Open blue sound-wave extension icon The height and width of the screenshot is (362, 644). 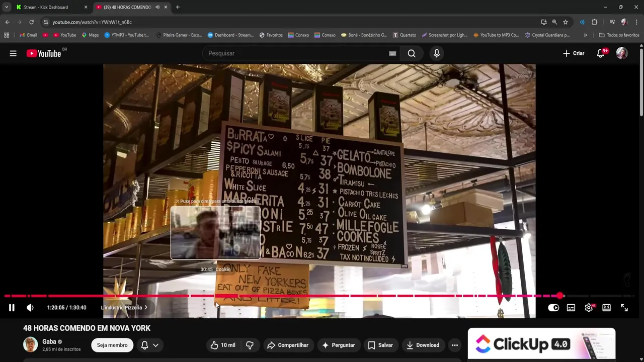pyautogui.click(x=582, y=22)
